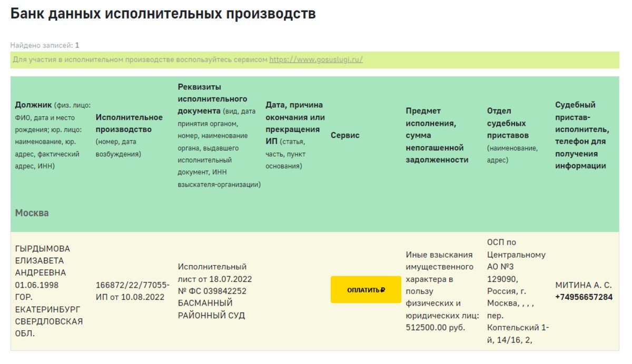This screenshot has width=632, height=364.
Task: Click the debt amount 512500.00 руб.
Action: point(435,327)
